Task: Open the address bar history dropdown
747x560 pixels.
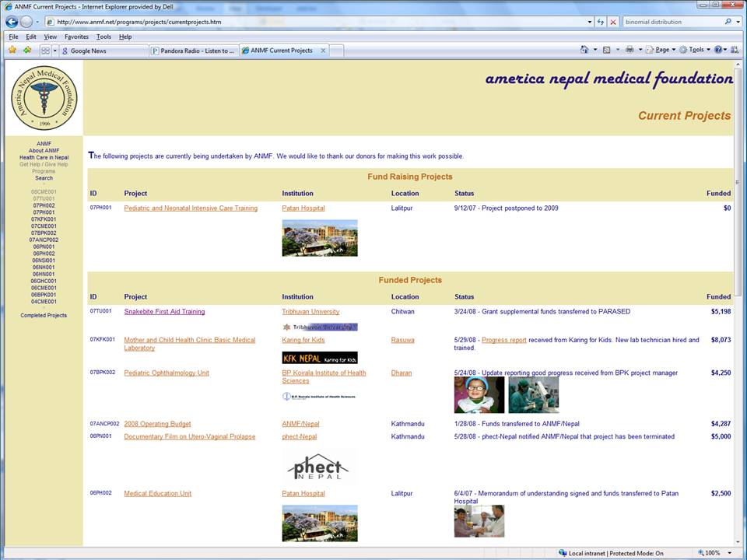Action: click(589, 22)
